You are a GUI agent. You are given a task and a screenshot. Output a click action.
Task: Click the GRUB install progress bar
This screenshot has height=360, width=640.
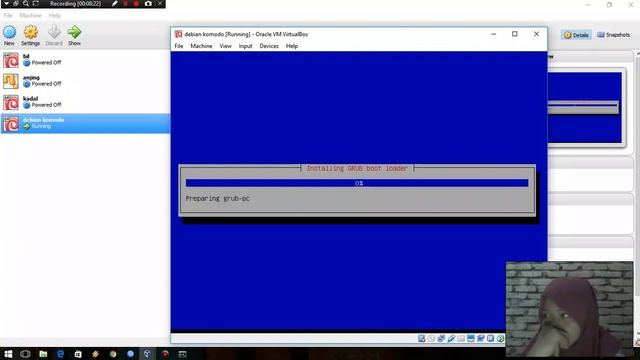point(357,183)
